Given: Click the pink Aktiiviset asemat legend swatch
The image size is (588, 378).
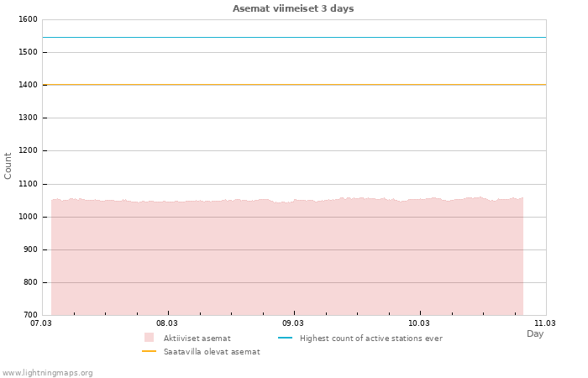Looking at the screenshot, I should pyautogui.click(x=149, y=338).
